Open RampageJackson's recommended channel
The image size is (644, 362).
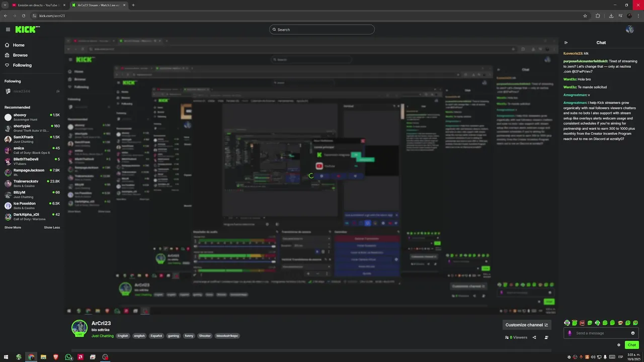click(32, 172)
